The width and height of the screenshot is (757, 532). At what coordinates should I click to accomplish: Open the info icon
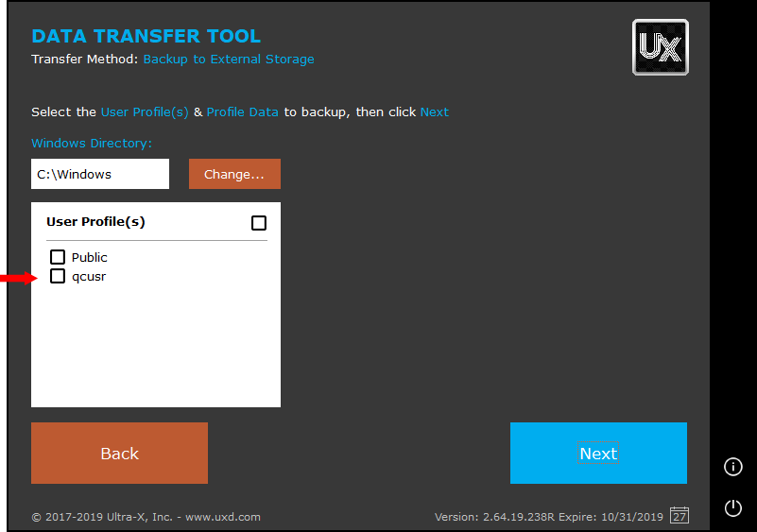732,467
